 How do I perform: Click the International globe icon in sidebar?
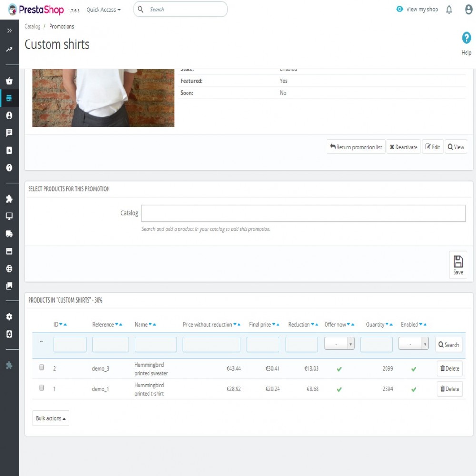[9, 268]
